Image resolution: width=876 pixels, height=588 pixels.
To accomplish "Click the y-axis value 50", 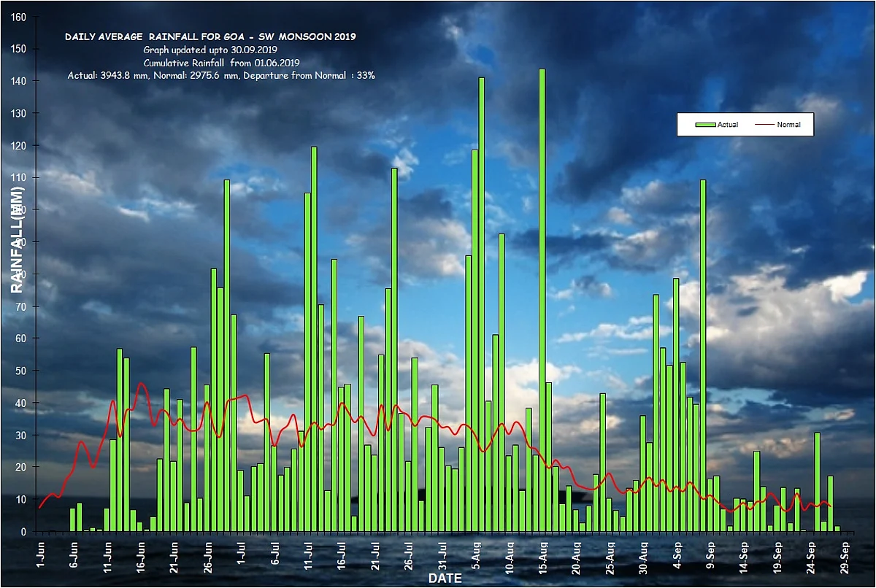I will pos(20,371).
